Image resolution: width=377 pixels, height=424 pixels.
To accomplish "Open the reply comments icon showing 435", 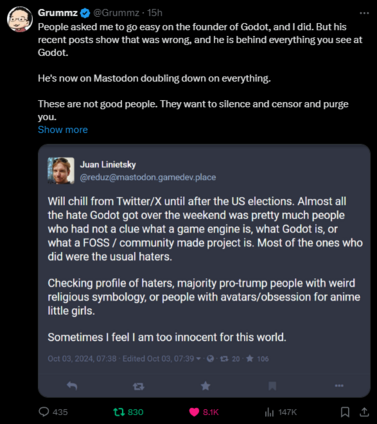I will pyautogui.click(x=44, y=412).
